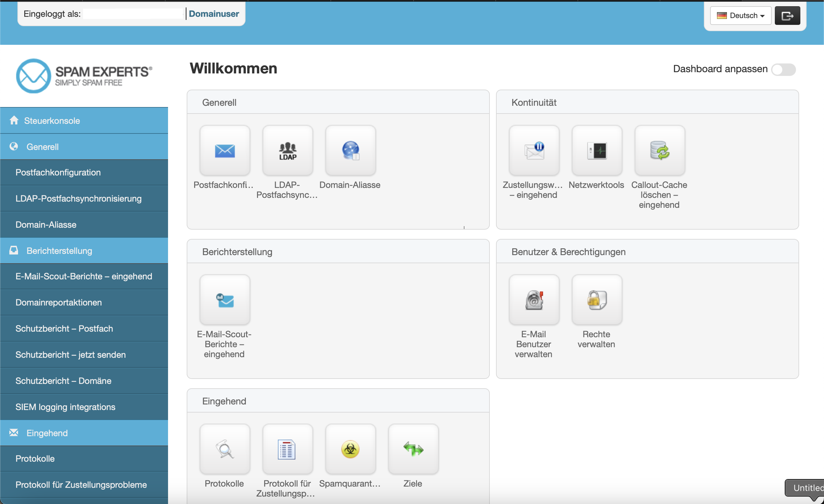The width and height of the screenshot is (824, 504).
Task: Select the LDAP-Postfachsynchronisierung icon
Action: pos(287,151)
